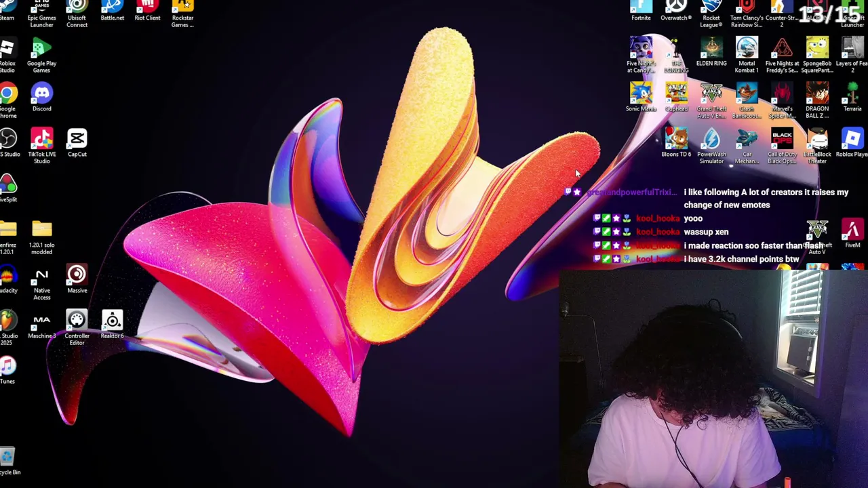Click the webcam overlay showing the streamer

pos(714,379)
